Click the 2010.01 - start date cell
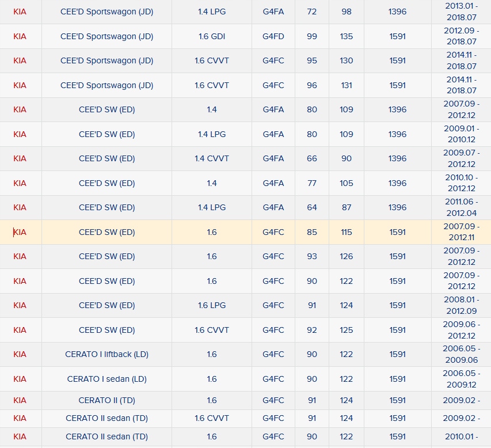The width and height of the screenshot is (491, 448). click(x=462, y=436)
